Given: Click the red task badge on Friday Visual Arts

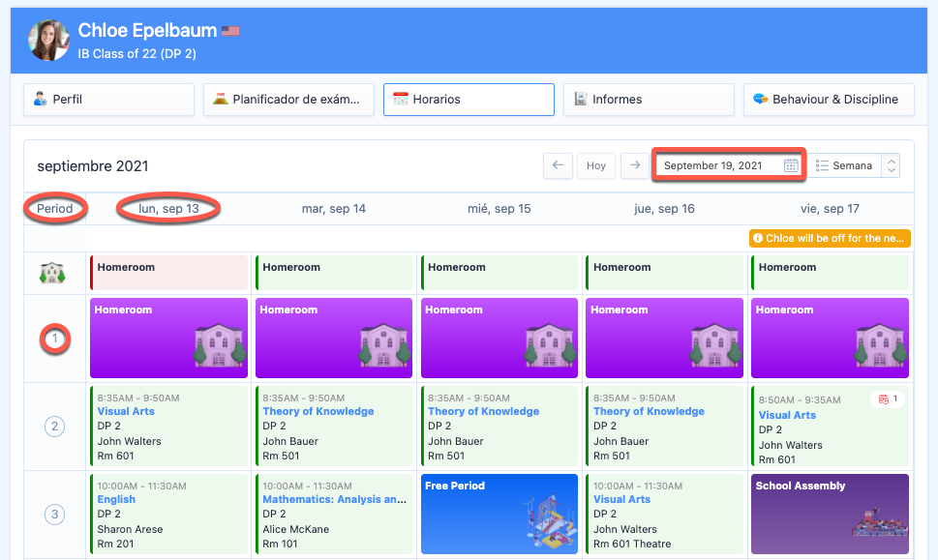Looking at the screenshot, I should [888, 398].
